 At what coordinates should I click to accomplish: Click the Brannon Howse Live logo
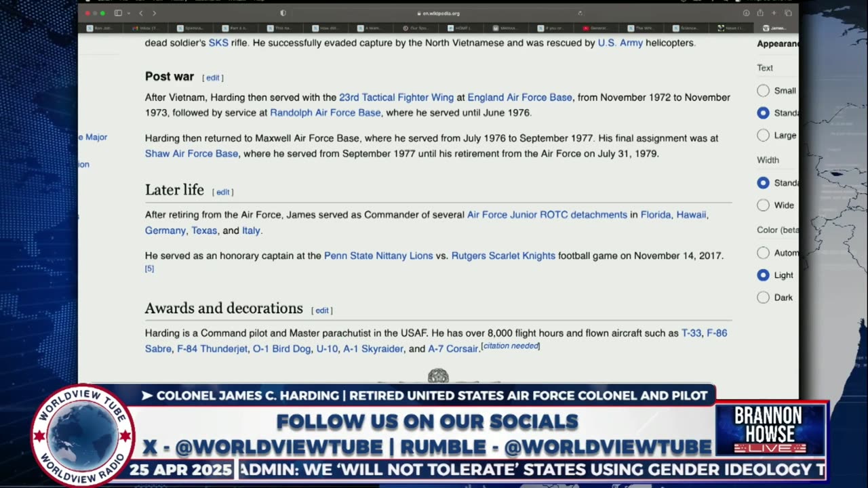pyautogui.click(x=771, y=431)
